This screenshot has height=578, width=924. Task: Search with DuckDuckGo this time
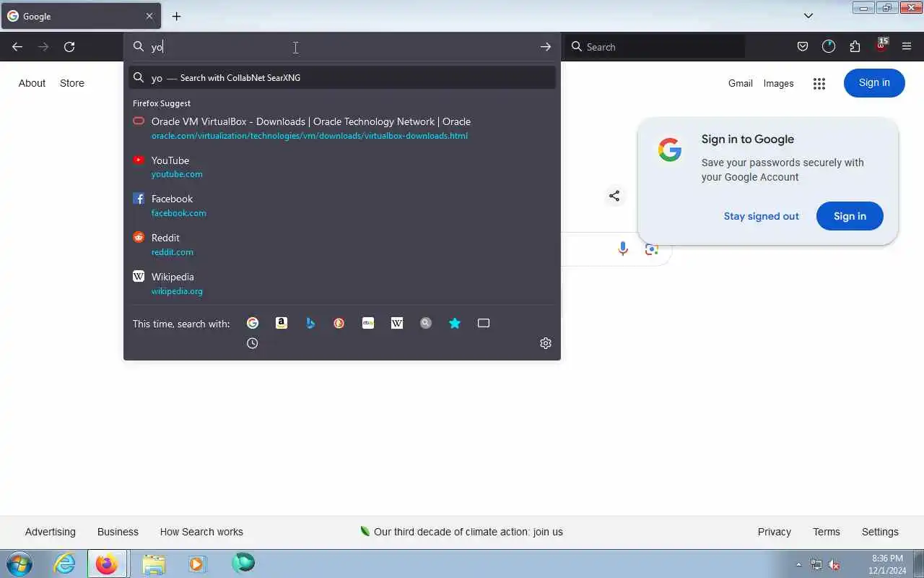[339, 323]
